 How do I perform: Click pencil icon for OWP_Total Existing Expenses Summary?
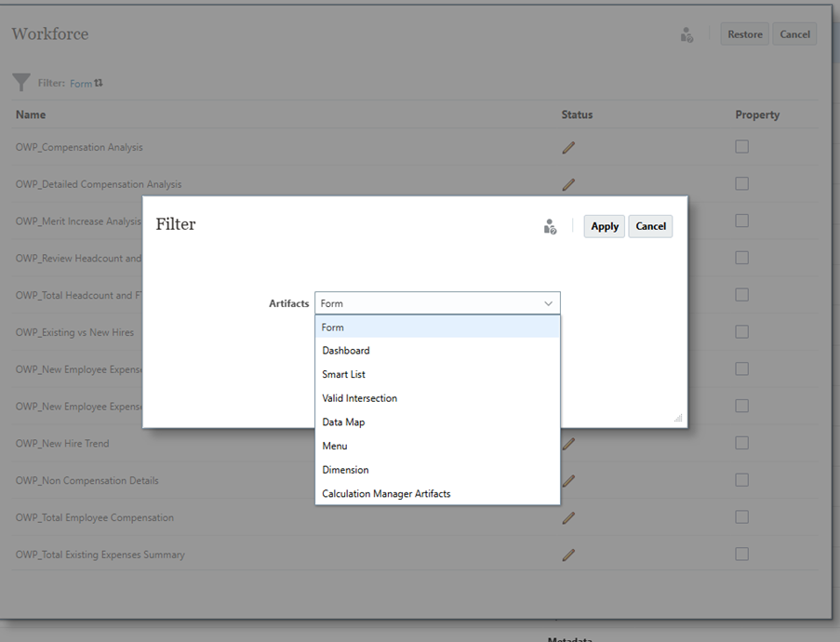click(568, 555)
